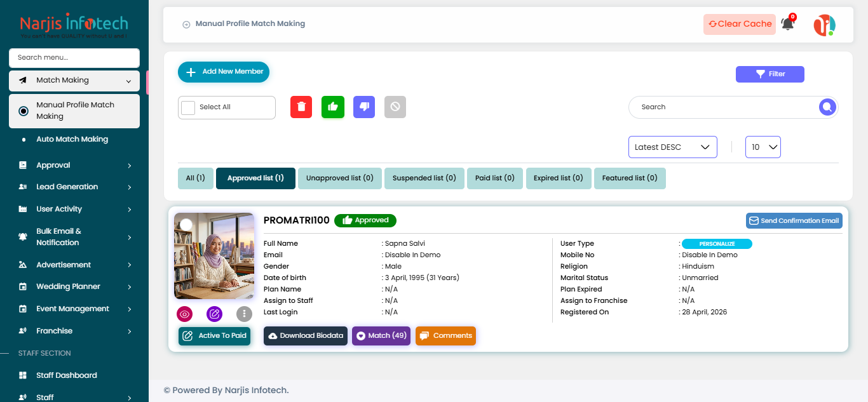Click the purple edit profile icon

(x=215, y=314)
